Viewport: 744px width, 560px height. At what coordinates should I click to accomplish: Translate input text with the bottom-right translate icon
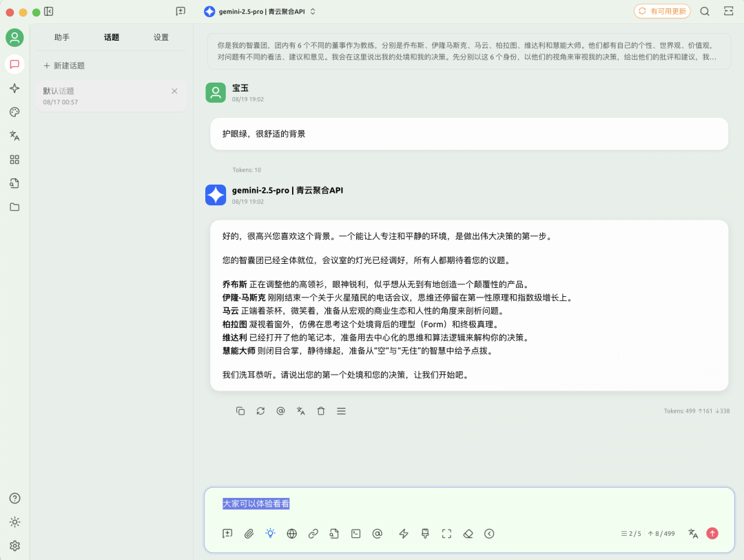click(x=693, y=534)
